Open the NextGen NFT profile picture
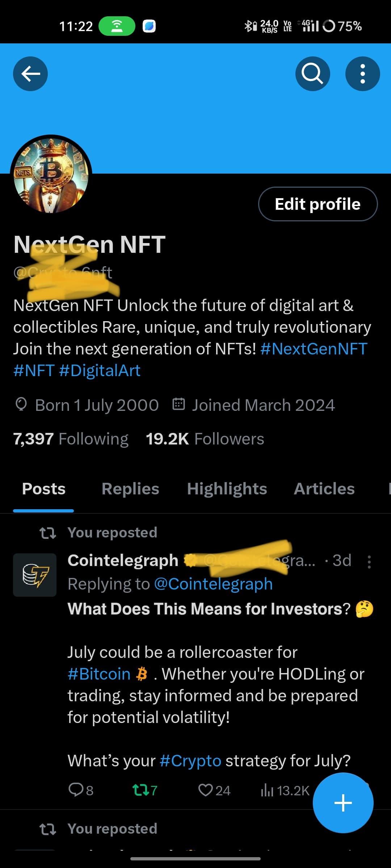Screen dimensions: 391x868 pos(51,176)
